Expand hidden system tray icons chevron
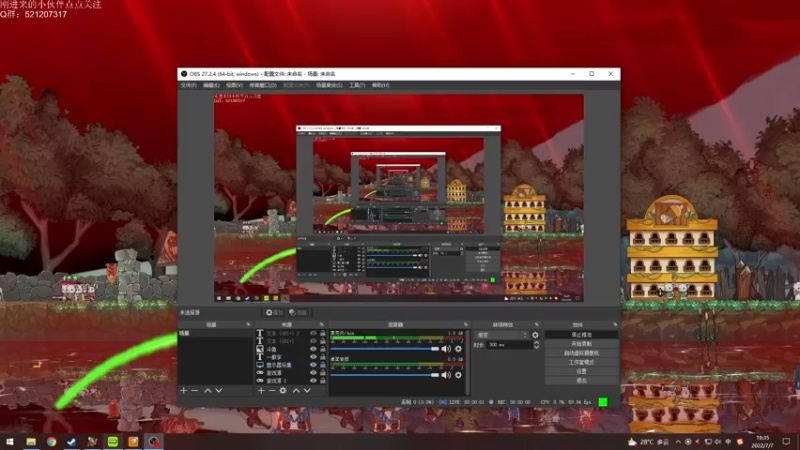Screen dimensions: 800x450 (x=678, y=442)
